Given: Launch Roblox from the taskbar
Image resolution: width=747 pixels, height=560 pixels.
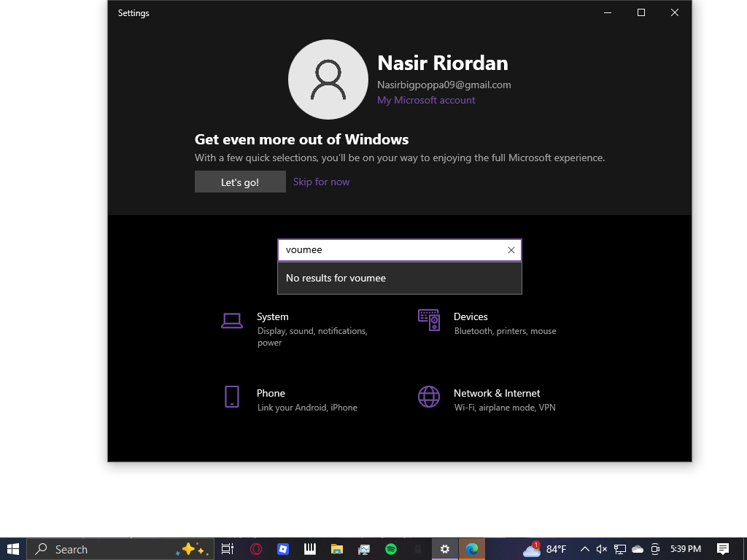Looking at the screenshot, I should pos(283,549).
